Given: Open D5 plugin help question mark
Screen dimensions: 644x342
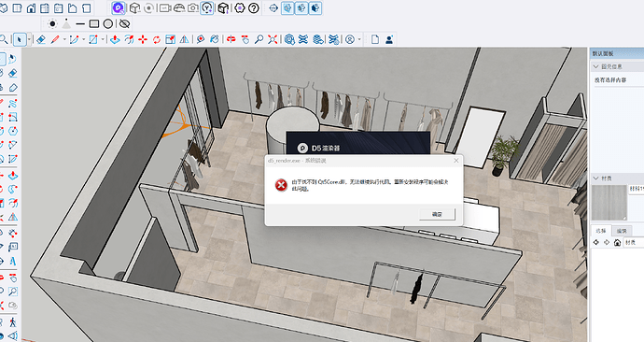Looking at the screenshot, I should tap(254, 7).
